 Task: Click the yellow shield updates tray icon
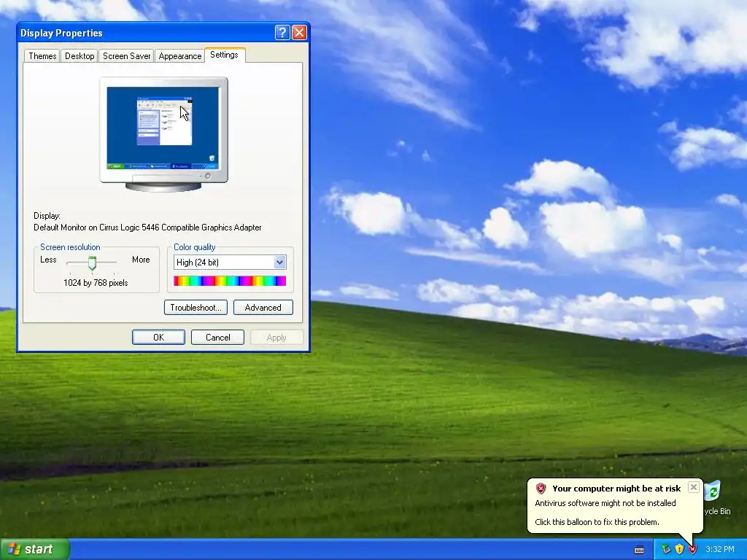pyautogui.click(x=679, y=550)
